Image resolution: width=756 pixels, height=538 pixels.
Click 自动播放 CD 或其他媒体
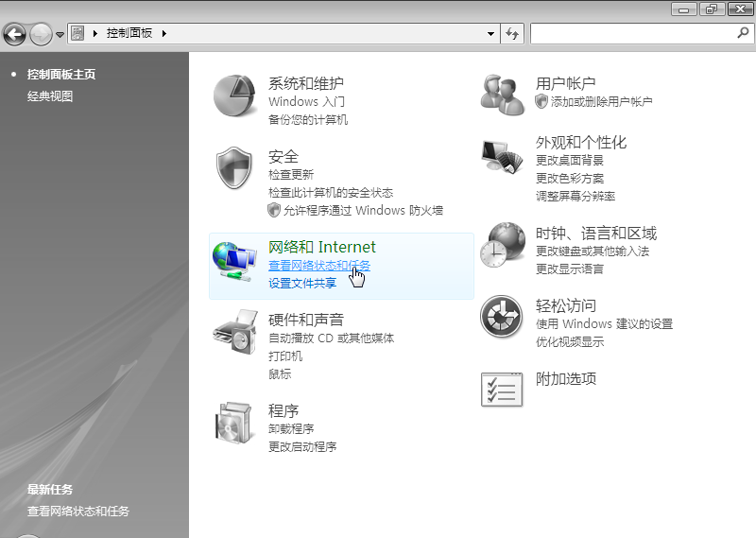tap(331, 338)
